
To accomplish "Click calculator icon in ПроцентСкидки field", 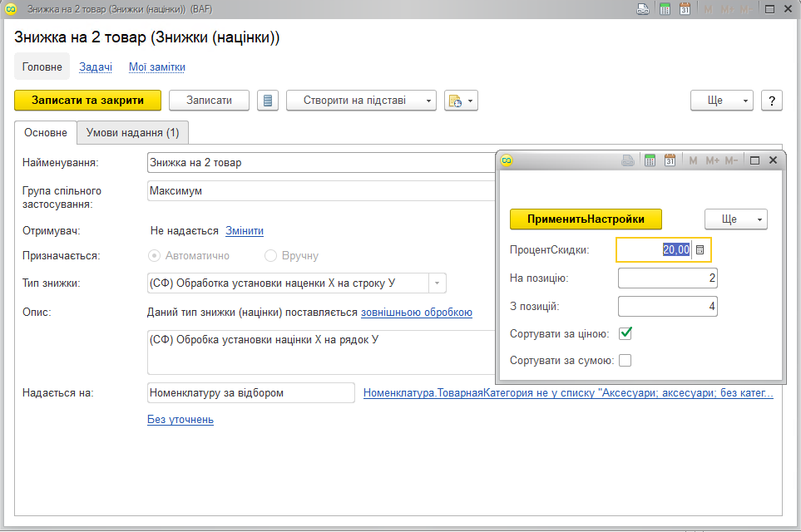I will tap(700, 250).
